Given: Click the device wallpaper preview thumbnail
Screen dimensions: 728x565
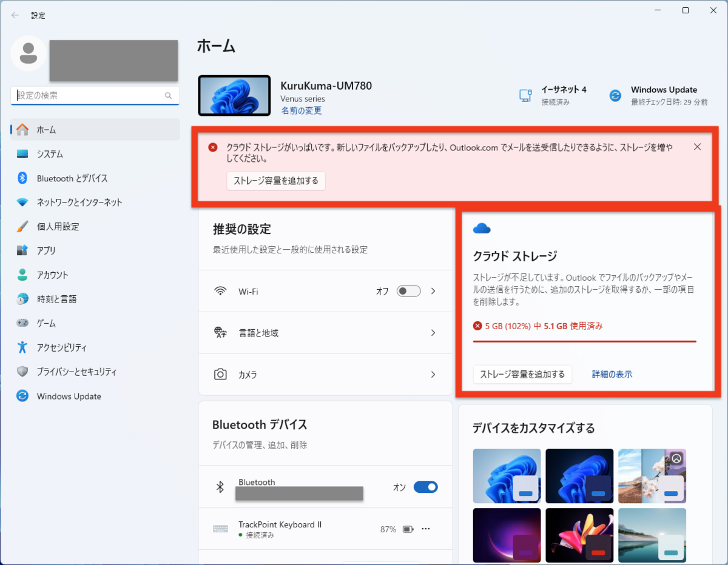Looking at the screenshot, I should pyautogui.click(x=234, y=96).
